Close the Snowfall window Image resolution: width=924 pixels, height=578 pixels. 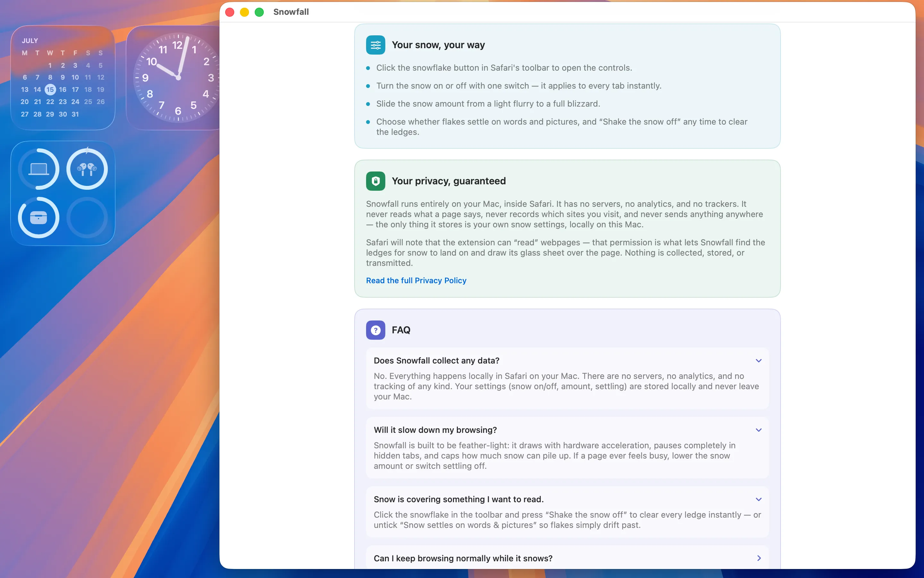[230, 12]
